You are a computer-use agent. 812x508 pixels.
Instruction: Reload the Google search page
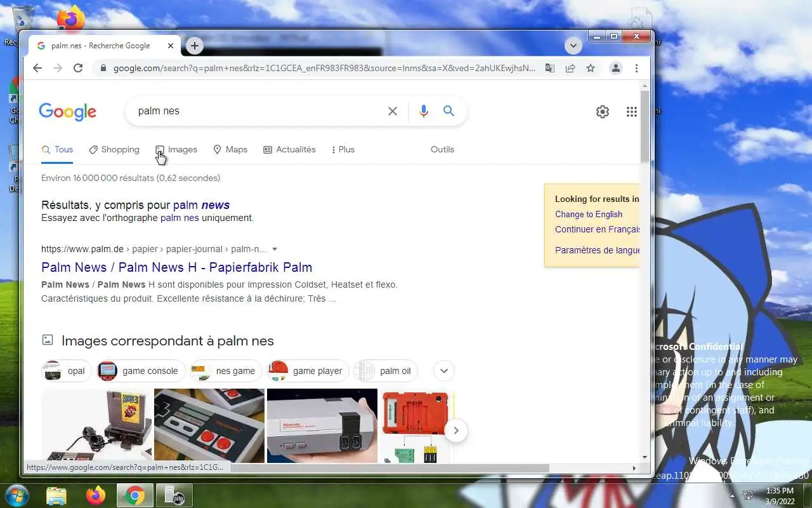(x=78, y=68)
